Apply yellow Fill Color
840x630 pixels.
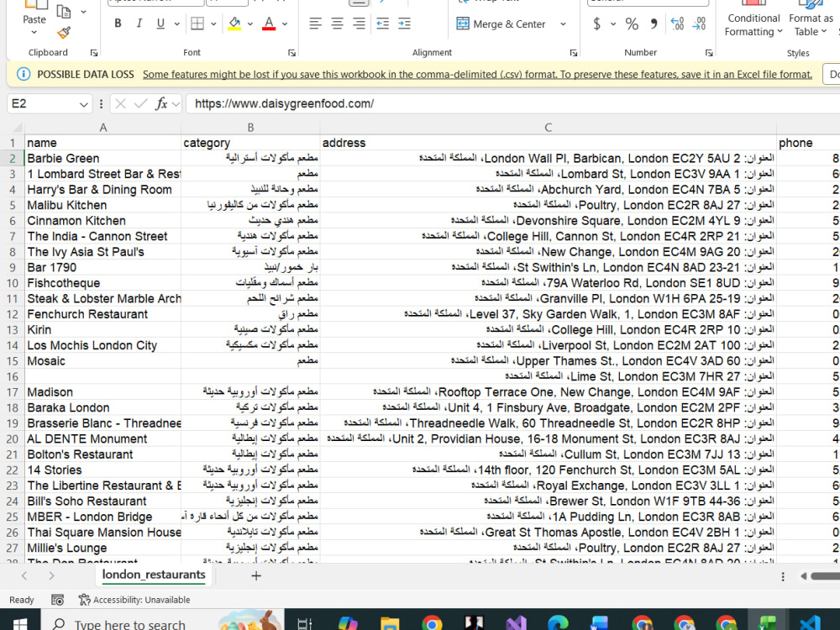234,24
